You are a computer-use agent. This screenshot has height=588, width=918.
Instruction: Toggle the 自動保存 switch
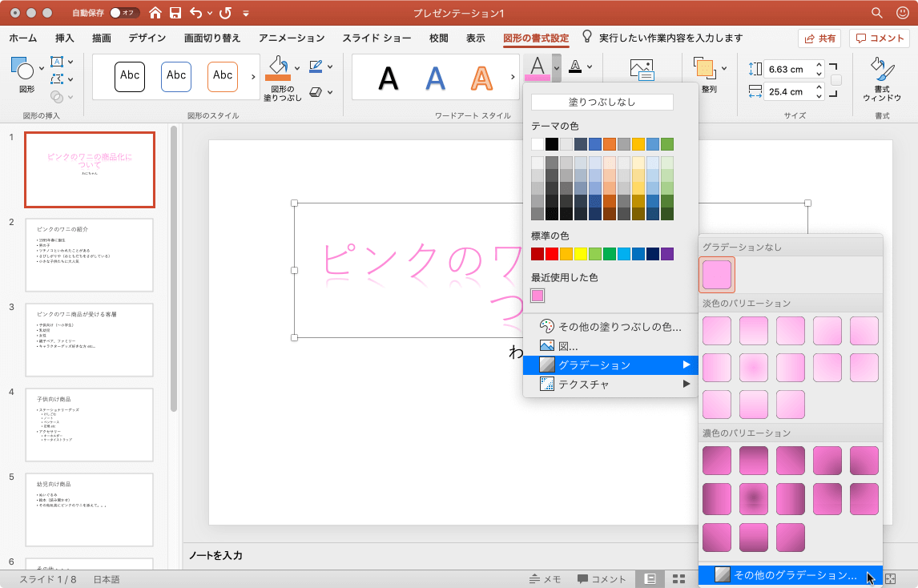pyautogui.click(x=123, y=13)
